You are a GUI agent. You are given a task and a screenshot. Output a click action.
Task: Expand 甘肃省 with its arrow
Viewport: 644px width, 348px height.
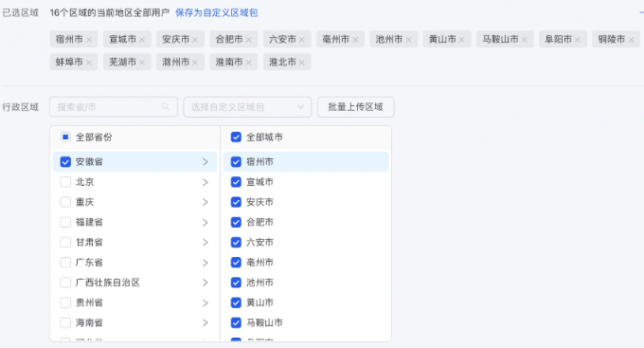[206, 243]
